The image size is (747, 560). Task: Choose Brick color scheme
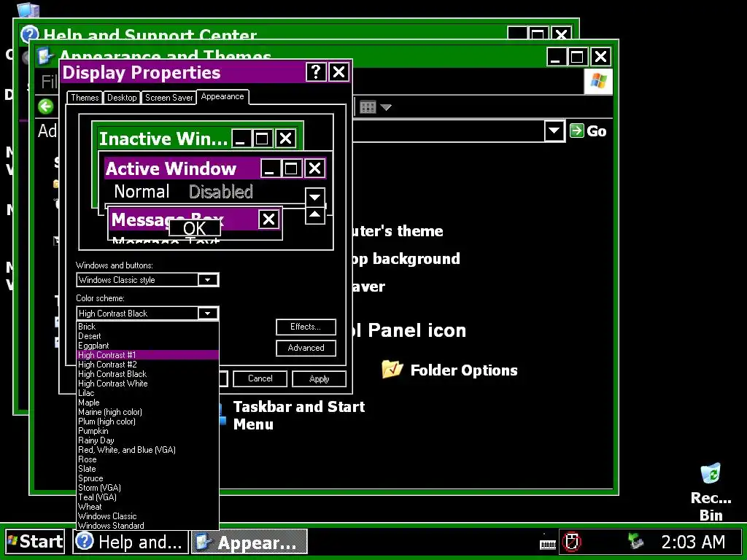tap(147, 326)
